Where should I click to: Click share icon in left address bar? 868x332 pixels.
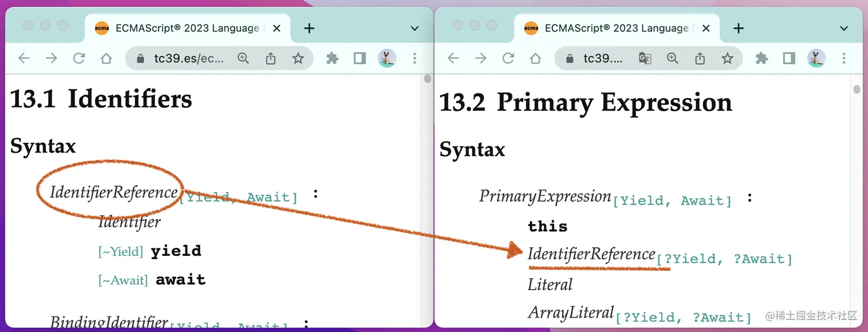271,58
